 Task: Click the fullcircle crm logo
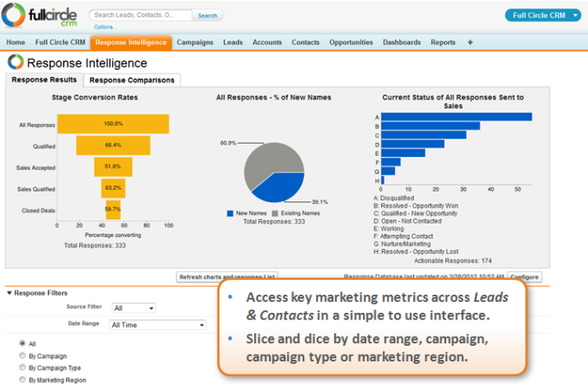click(x=40, y=16)
